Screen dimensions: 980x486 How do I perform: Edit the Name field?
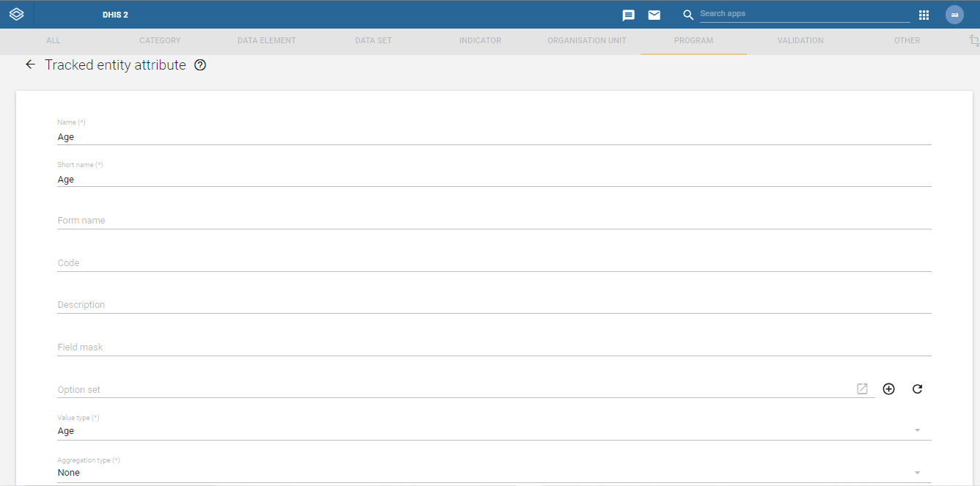pos(494,137)
